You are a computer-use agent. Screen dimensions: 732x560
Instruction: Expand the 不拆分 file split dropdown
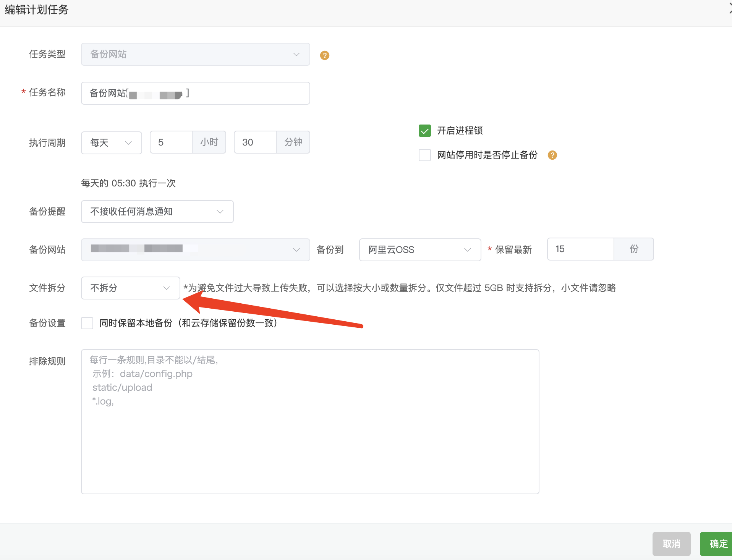[131, 288]
